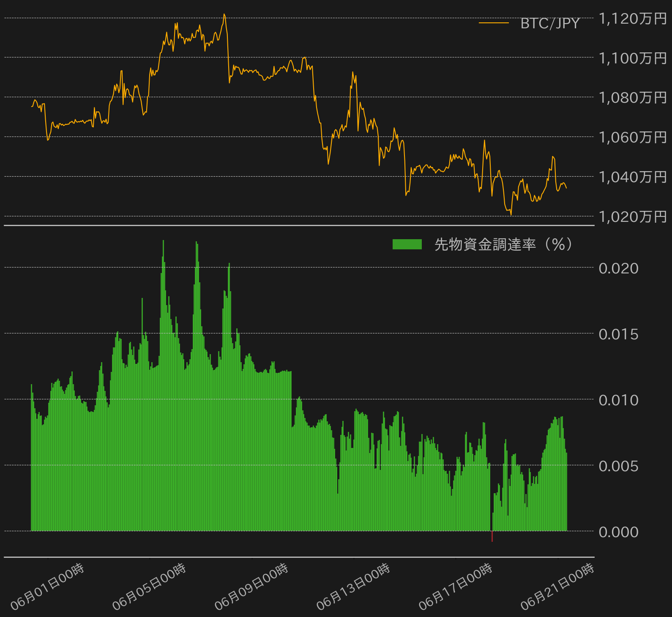Click the orange BTC/JPY legend line
Viewport: 672px width, 617px height.
click(494, 23)
